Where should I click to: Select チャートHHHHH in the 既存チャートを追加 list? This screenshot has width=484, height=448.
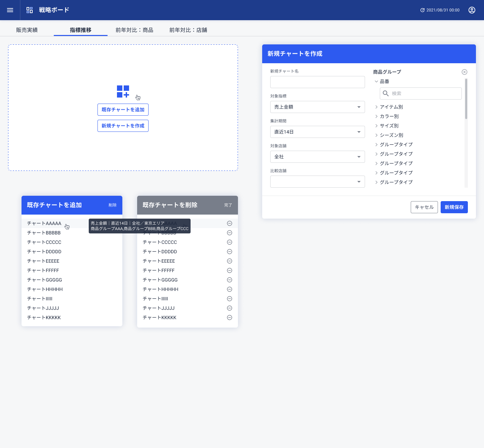click(72, 289)
